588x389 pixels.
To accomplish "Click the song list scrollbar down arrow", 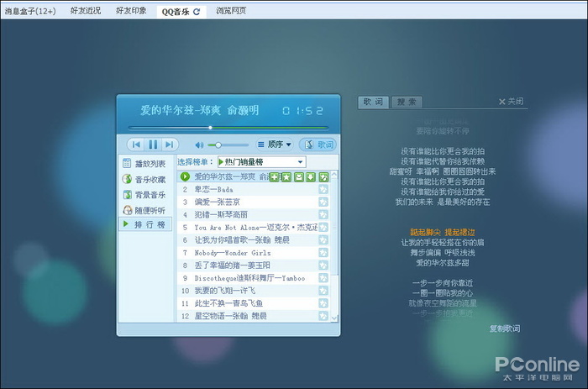I will [x=334, y=318].
